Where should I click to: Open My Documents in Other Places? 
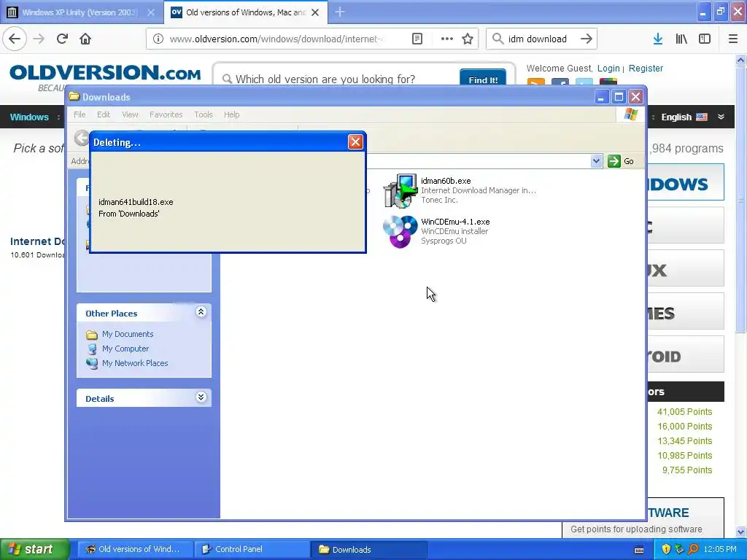pyautogui.click(x=128, y=334)
